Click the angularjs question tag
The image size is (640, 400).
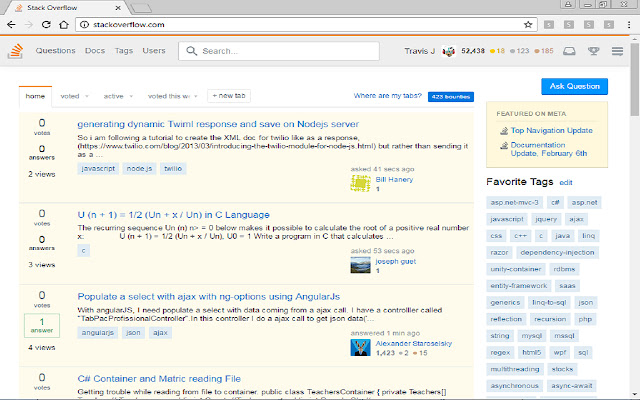point(98,333)
